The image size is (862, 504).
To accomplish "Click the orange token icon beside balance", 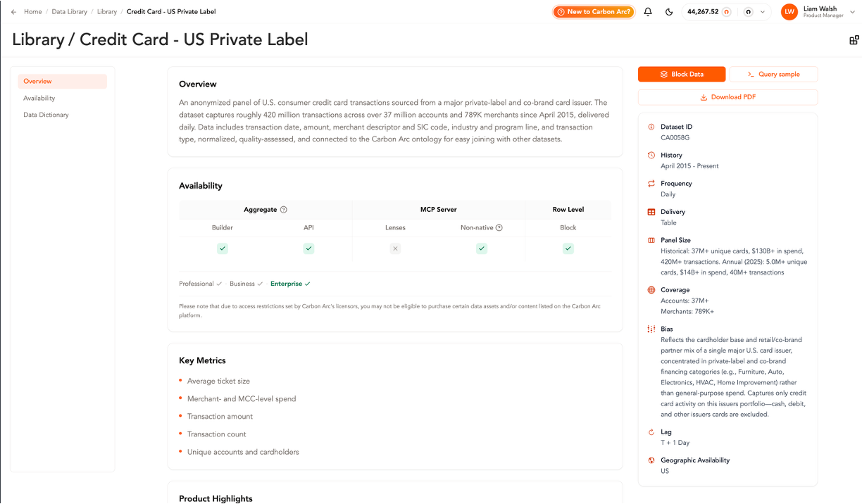I will click(x=726, y=12).
